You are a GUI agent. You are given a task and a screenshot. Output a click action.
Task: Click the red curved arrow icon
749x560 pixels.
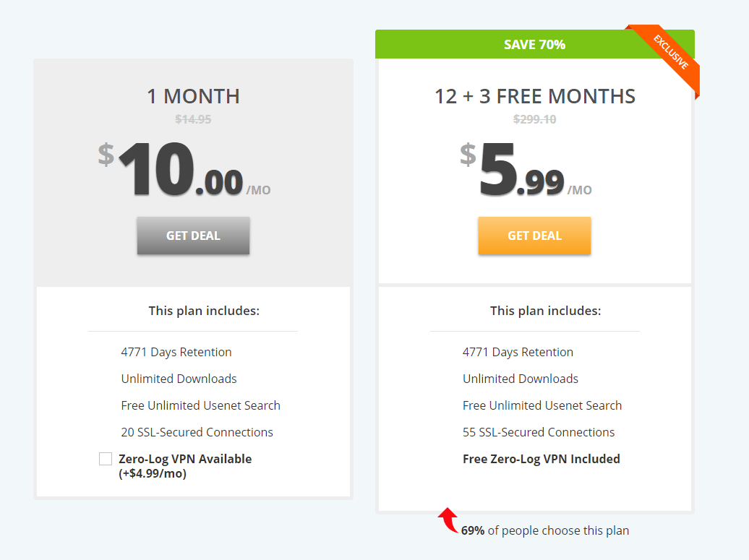(x=448, y=520)
